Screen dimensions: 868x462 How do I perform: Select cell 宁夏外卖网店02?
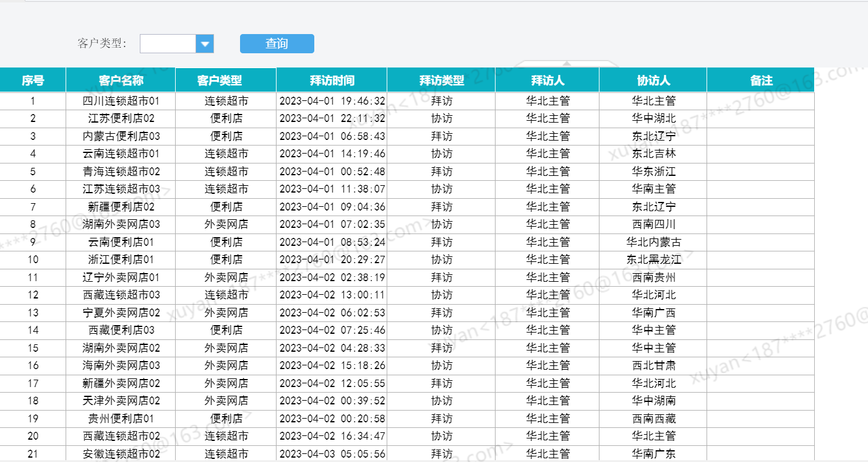(121, 313)
